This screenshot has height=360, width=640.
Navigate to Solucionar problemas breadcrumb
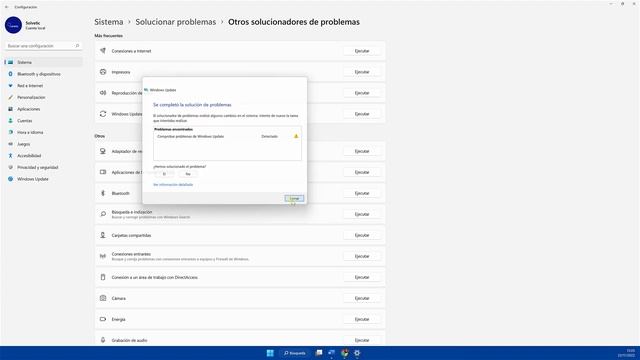[x=176, y=22]
